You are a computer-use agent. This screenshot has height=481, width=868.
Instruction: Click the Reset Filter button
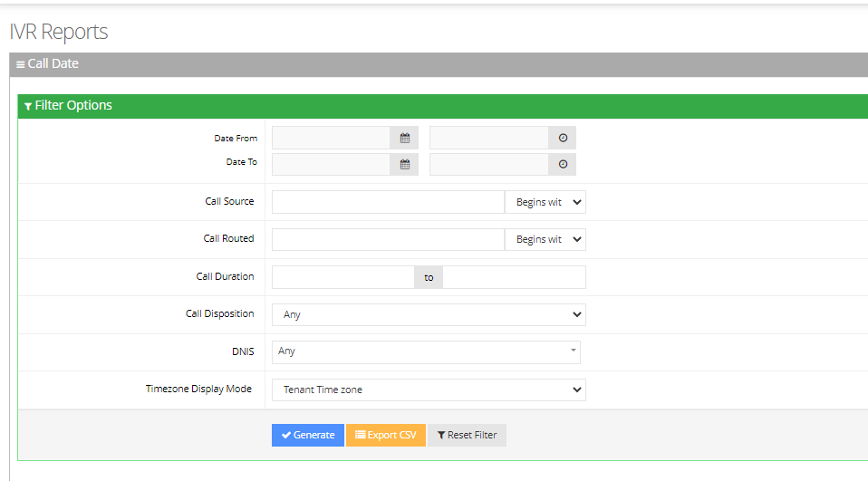tap(468, 435)
